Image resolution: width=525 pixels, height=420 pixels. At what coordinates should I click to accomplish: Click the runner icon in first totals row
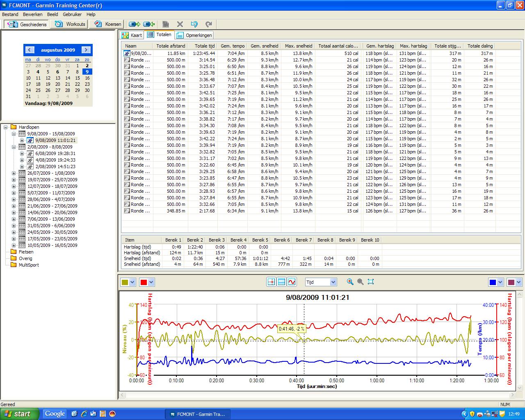(x=127, y=53)
